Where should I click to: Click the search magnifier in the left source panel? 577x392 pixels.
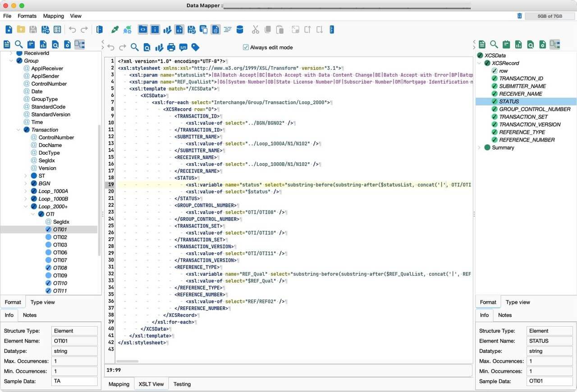tap(18, 44)
